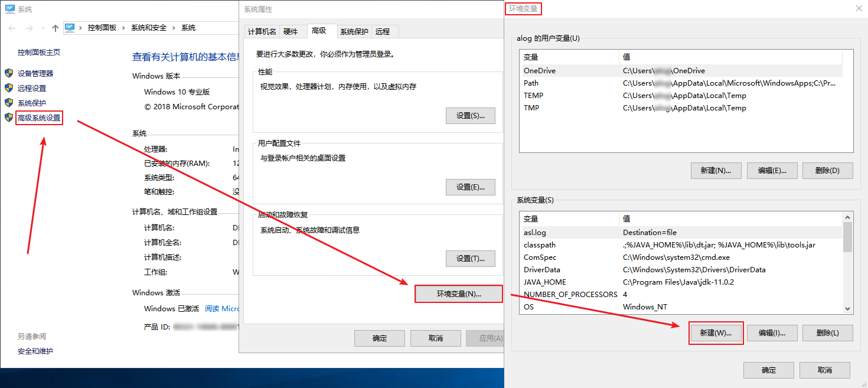The width and height of the screenshot is (868, 388).
Task: Click the 环境变量(N) button
Action: click(x=459, y=294)
